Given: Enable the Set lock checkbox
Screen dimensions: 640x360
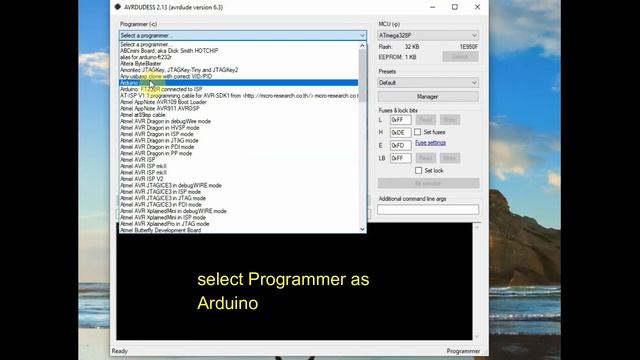Looking at the screenshot, I should point(418,171).
